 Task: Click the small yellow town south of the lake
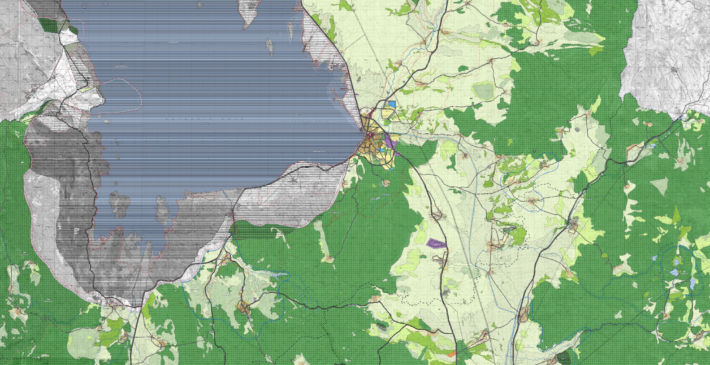click(x=244, y=308)
